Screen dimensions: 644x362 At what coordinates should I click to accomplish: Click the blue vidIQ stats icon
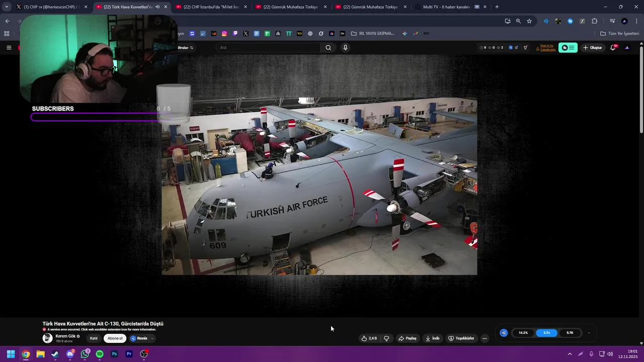point(504,333)
